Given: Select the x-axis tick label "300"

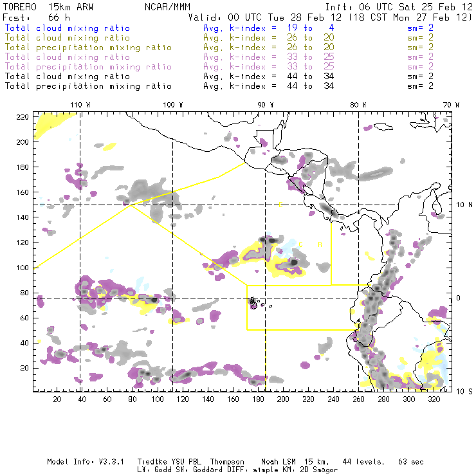Looking at the screenshot, I should 409,399.
